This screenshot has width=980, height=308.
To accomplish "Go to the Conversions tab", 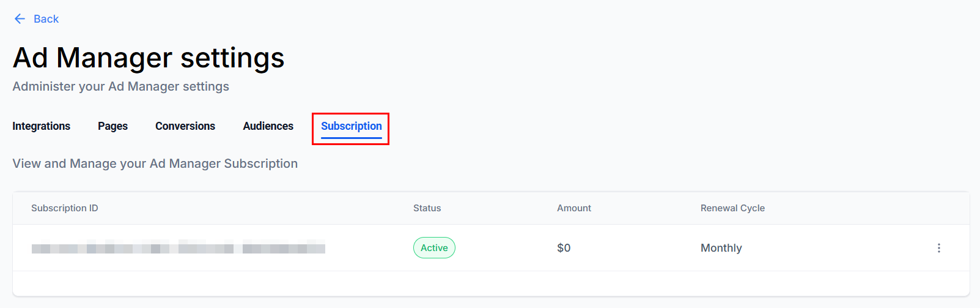I will (185, 126).
